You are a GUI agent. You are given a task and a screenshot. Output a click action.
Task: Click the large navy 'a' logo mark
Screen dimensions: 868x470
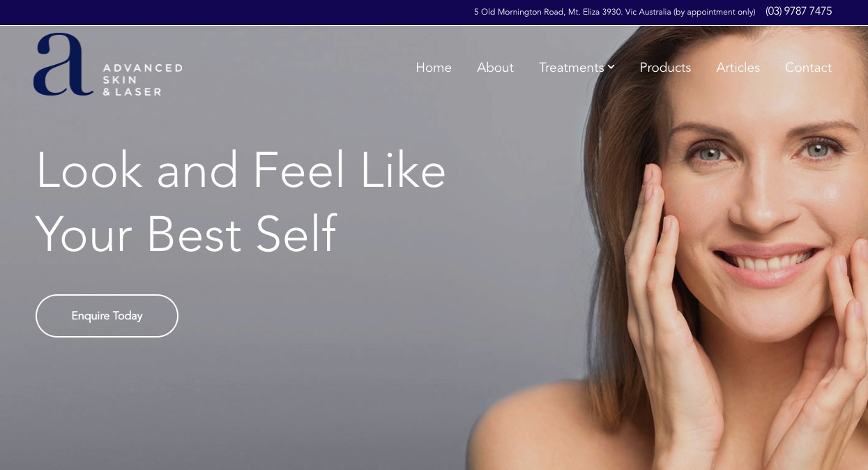coord(63,64)
